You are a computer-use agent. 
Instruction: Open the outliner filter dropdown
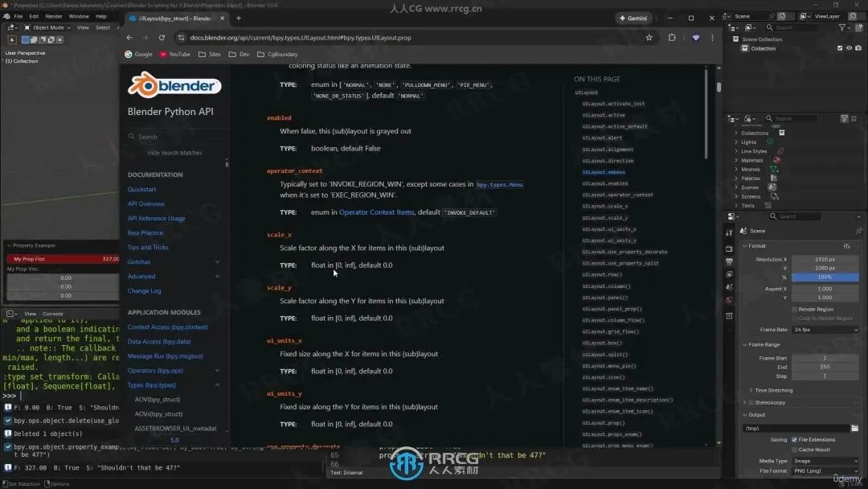click(x=844, y=27)
